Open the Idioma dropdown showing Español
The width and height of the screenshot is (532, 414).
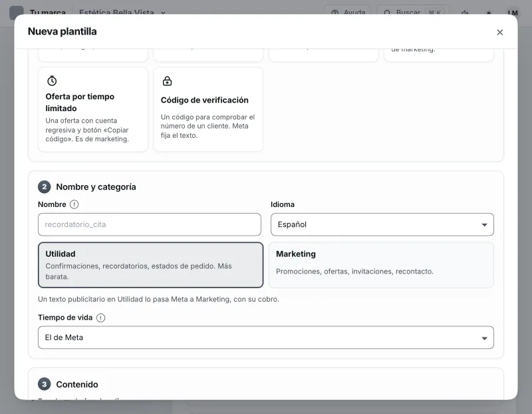coord(382,224)
